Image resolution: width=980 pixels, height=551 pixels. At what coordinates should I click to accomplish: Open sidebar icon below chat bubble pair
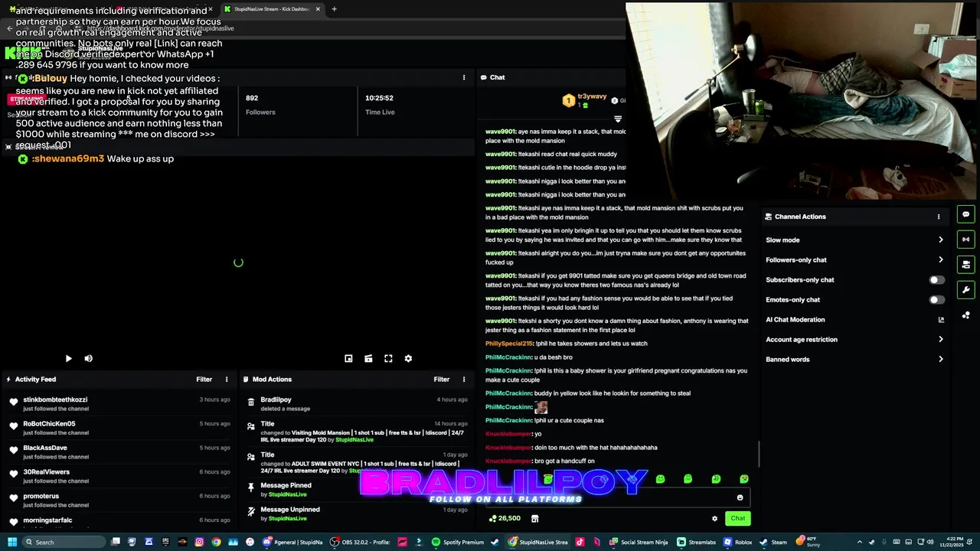click(966, 264)
